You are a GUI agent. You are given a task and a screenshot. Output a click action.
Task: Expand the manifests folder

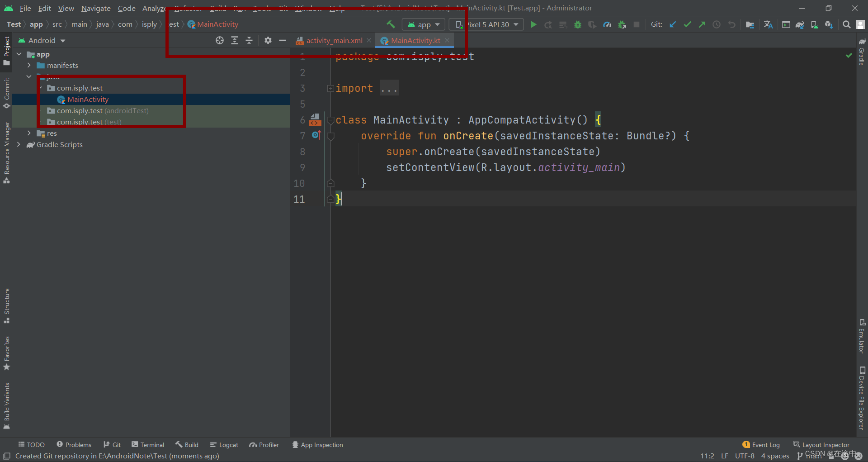29,65
